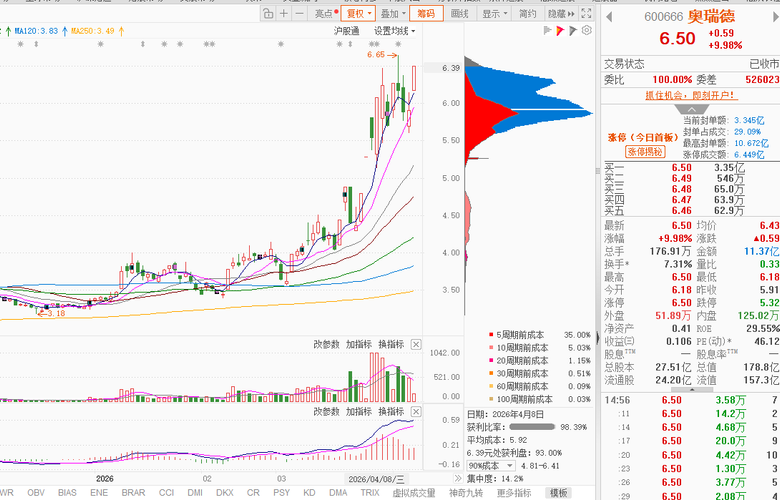Open the 抓住机会,即刻开户 link
Viewport: 780px width, 500px height.
[691, 95]
